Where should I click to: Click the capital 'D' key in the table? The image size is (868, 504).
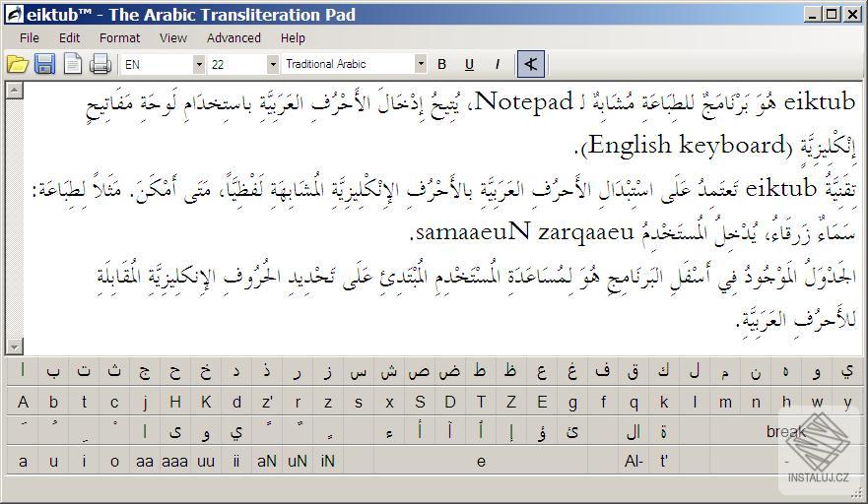pyautogui.click(x=450, y=402)
